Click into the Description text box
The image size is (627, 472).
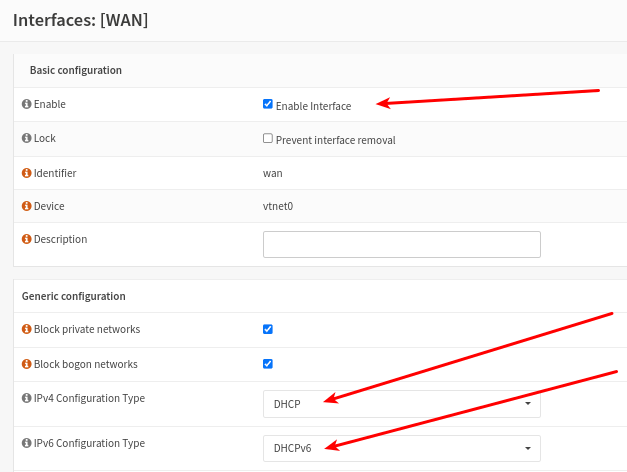click(401, 245)
